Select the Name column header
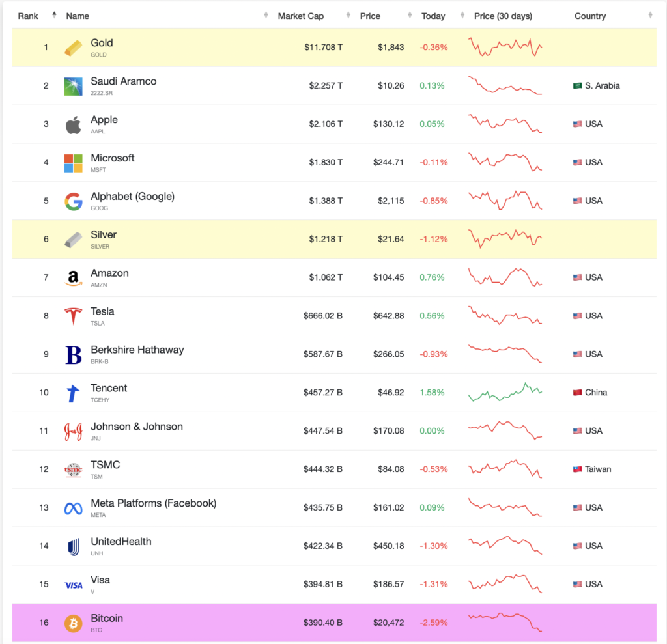667x644 pixels. (78, 16)
